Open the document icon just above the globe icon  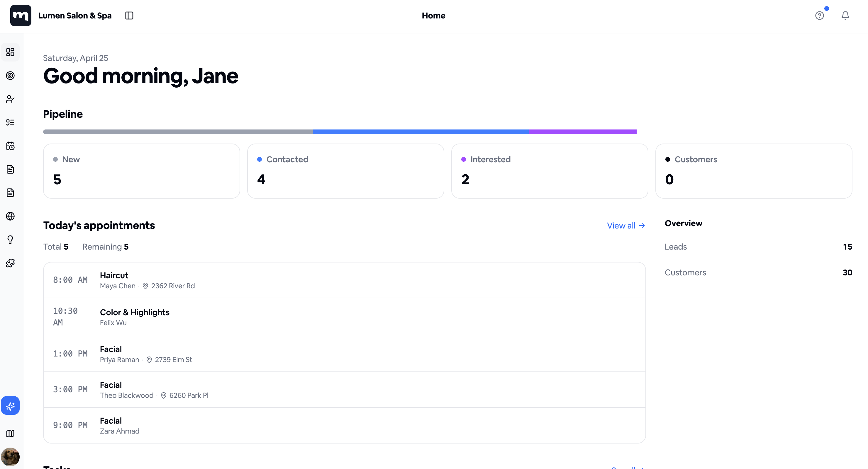pos(10,193)
